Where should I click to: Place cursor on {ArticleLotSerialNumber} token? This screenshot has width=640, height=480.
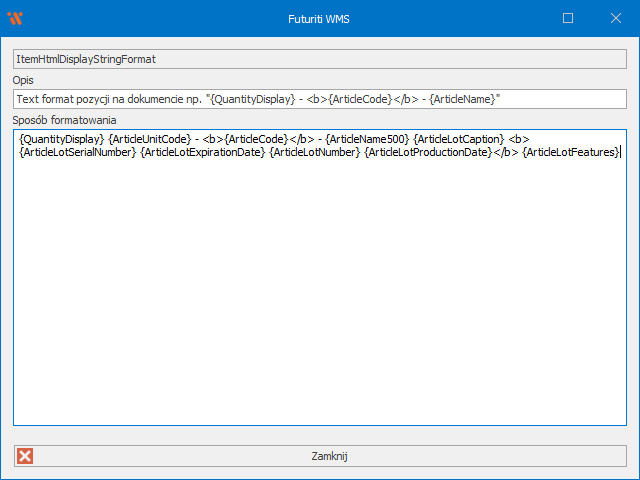[x=77, y=152]
